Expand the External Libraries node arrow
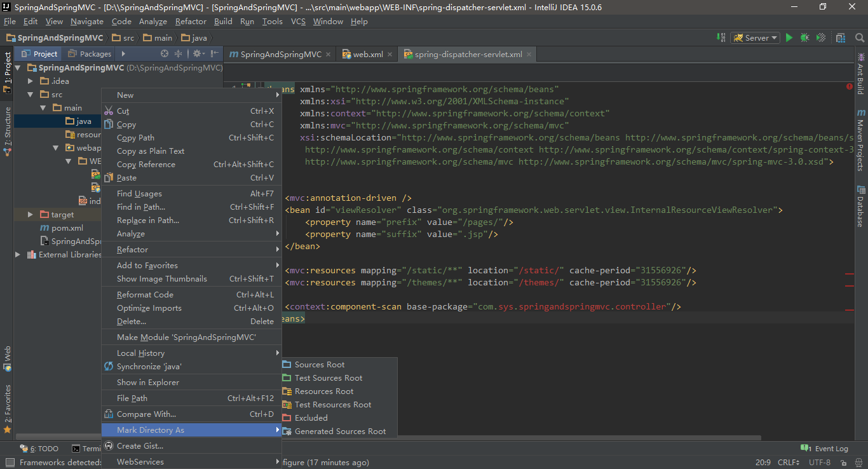 [x=18, y=254]
